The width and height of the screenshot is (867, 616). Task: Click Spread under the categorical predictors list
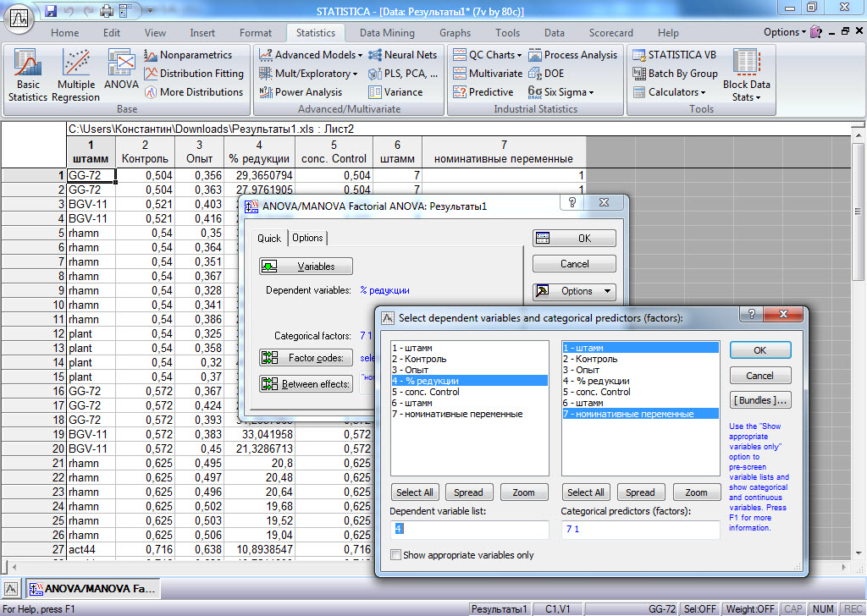(x=640, y=492)
